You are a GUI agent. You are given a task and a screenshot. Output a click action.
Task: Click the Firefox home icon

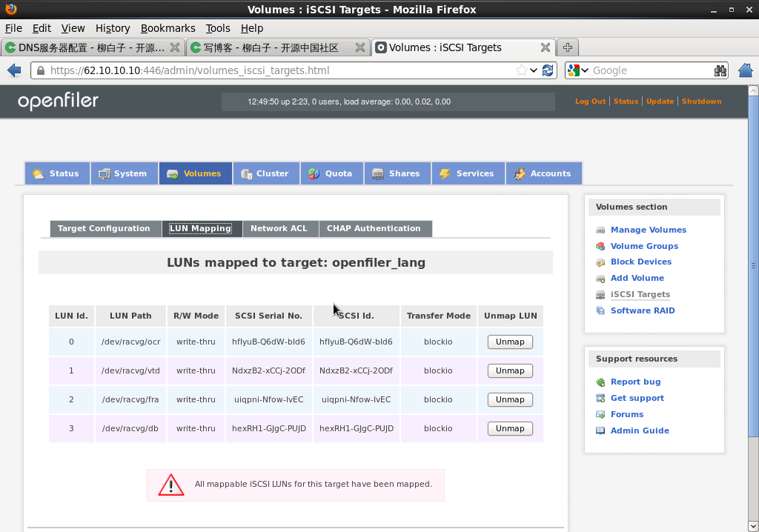click(746, 70)
